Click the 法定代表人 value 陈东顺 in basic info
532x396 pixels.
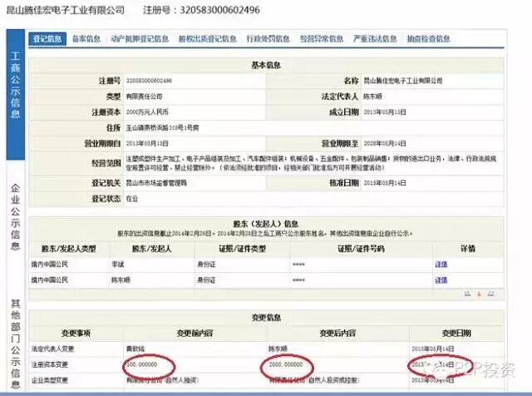coord(373,97)
